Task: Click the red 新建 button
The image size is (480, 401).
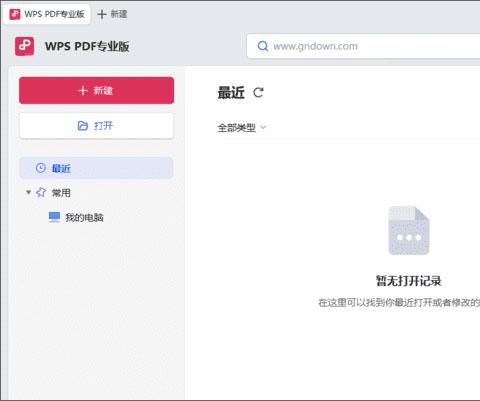Action: pyautogui.click(x=96, y=90)
